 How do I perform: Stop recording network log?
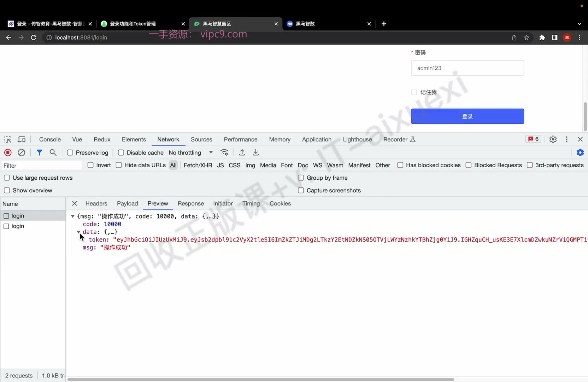8,152
